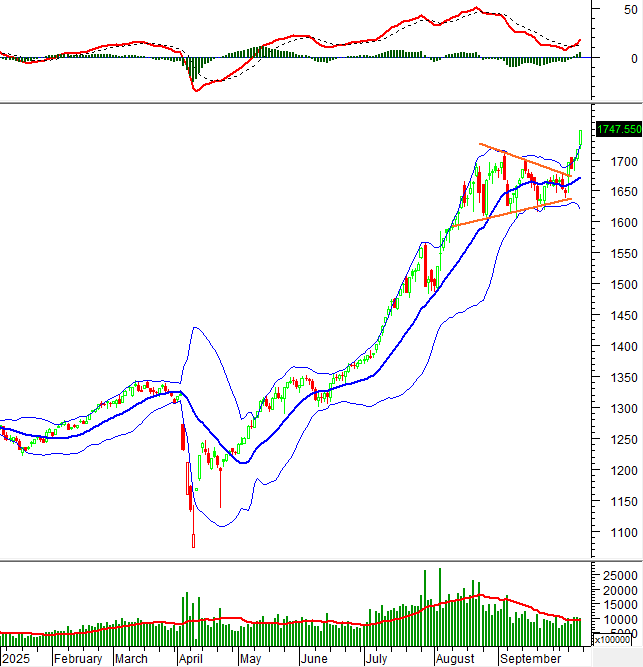Screen dimensions: 643x667
Task: Select the September month marker
Action: pos(530,659)
